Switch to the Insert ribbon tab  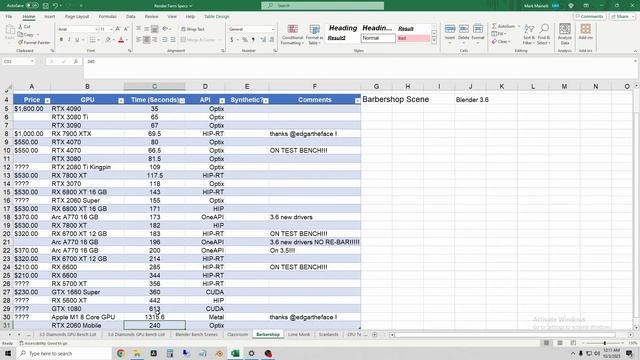(x=49, y=17)
